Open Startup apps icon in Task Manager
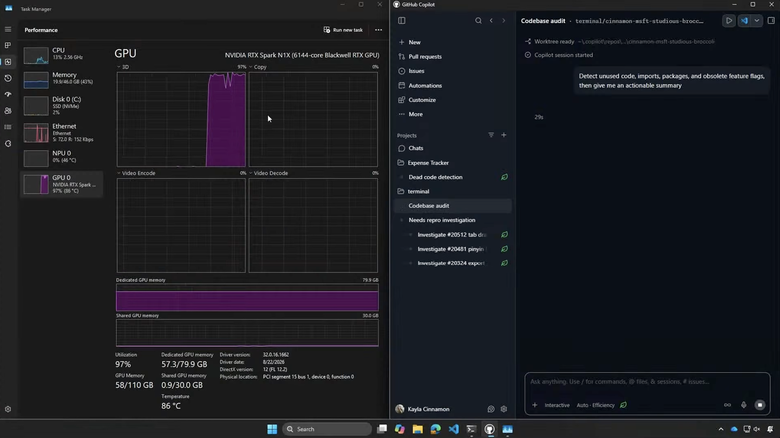The height and width of the screenshot is (438, 780). [8, 95]
